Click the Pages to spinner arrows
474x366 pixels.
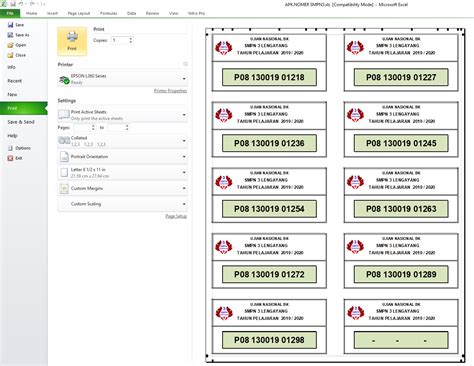127,127
